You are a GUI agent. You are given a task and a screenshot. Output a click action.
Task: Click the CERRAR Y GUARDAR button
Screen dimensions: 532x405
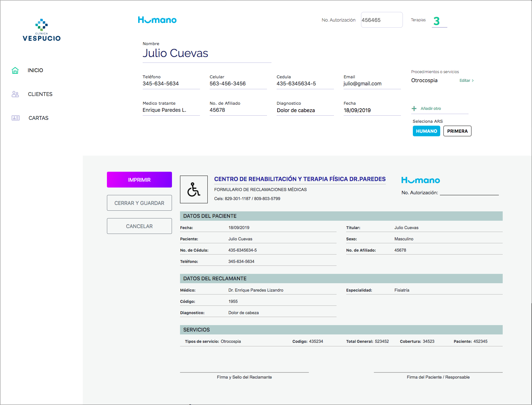coord(139,203)
